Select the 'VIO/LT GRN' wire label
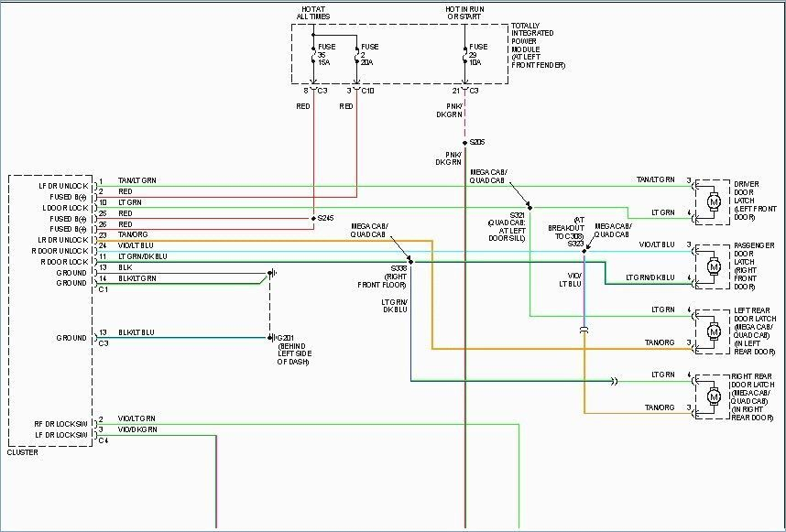This screenshot has height=532, width=786. tap(136, 418)
